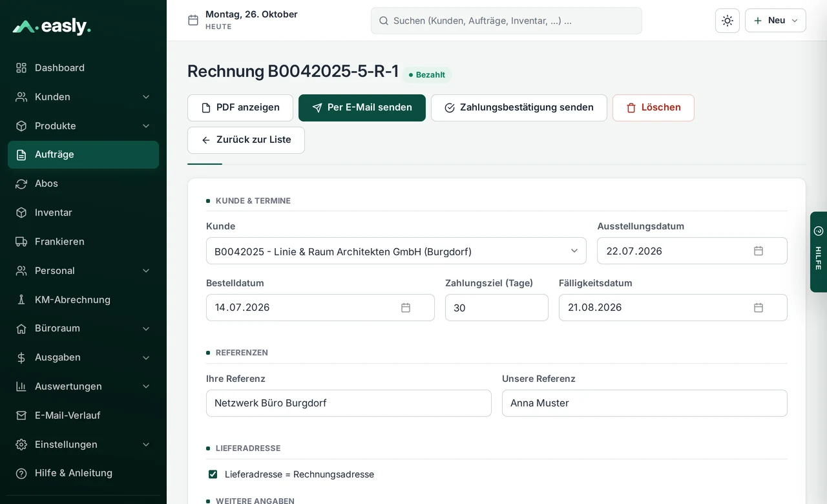Open Frankieren from the sidebar
Viewport: 827px width, 504px height.
pos(83,242)
